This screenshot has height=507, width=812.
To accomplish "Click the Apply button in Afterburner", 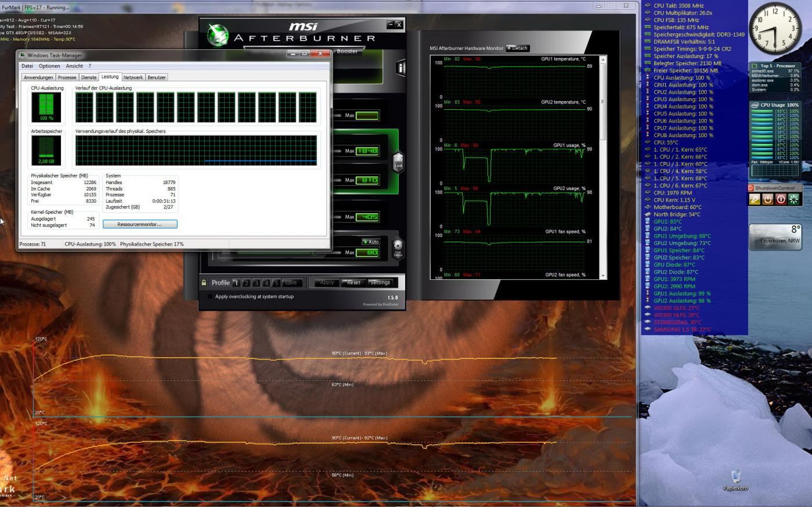I will coord(327,283).
